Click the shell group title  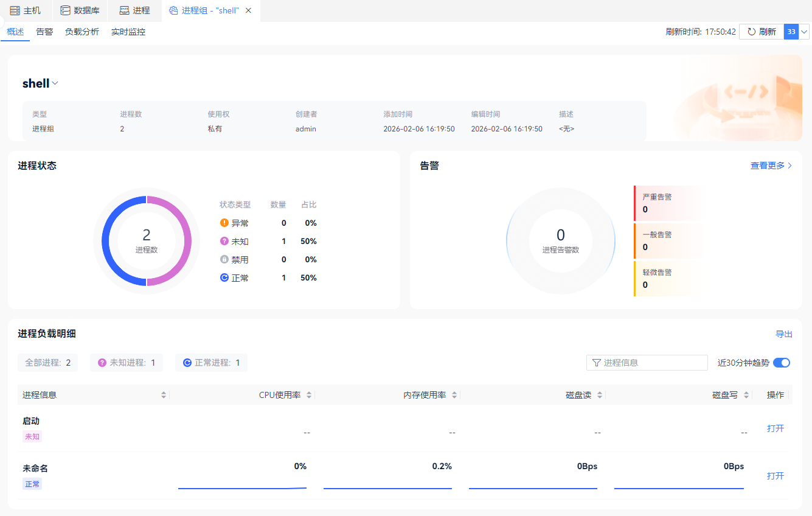pos(36,83)
